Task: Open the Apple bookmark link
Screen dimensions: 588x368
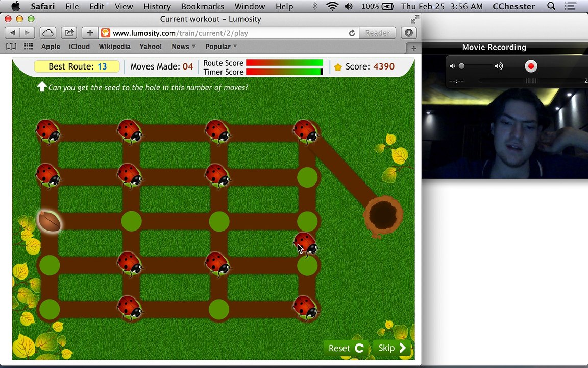Action: 51,47
